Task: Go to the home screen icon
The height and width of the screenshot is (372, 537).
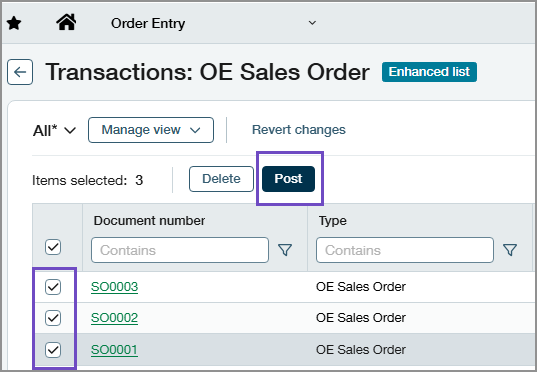Action: tap(66, 23)
